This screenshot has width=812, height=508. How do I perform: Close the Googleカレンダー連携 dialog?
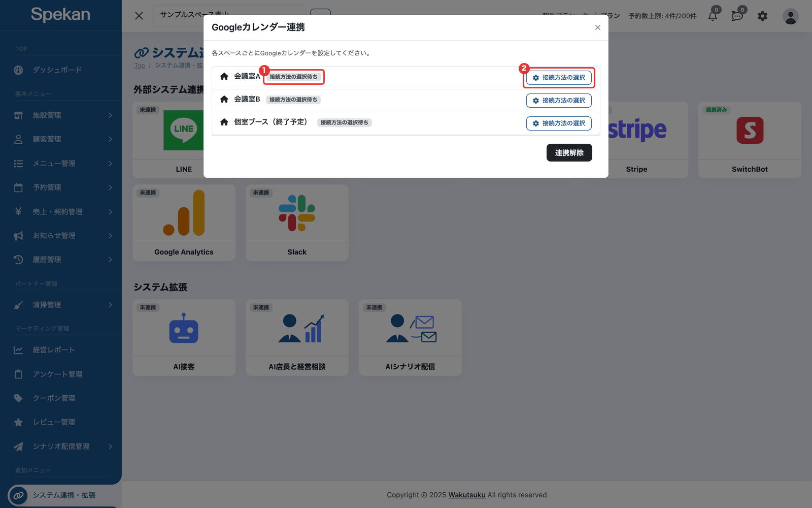pyautogui.click(x=598, y=27)
